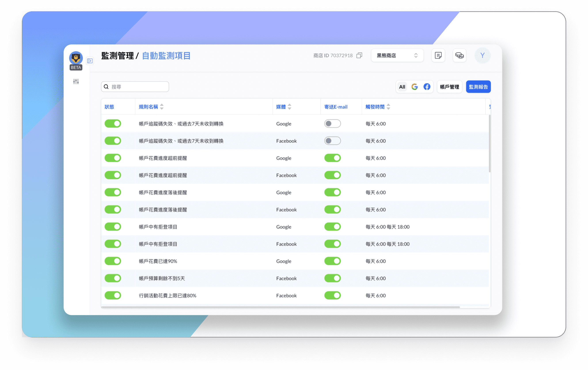Click the 帳戶管理 button
The width and height of the screenshot is (588, 370).
tap(449, 87)
